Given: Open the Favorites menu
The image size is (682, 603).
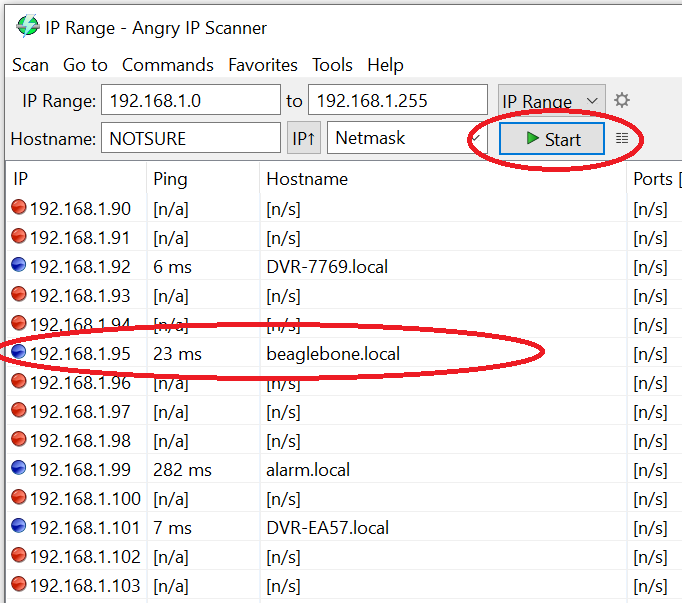Looking at the screenshot, I should click(x=263, y=65).
